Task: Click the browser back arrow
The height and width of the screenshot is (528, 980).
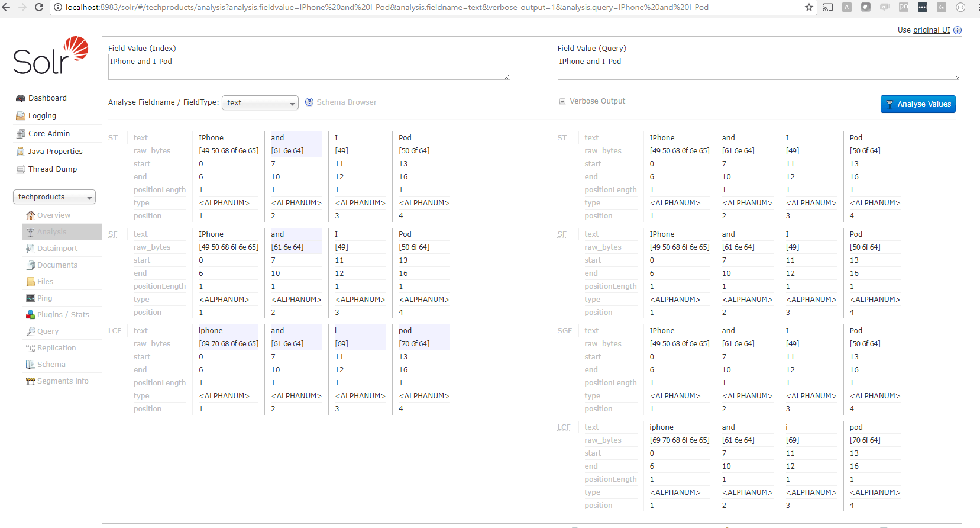Action: (x=7, y=7)
